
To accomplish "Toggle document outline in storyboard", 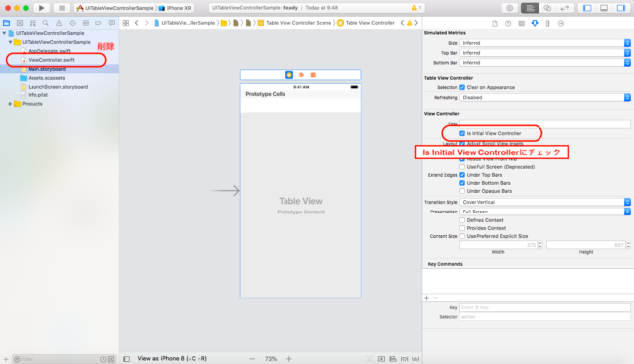I will click(127, 359).
